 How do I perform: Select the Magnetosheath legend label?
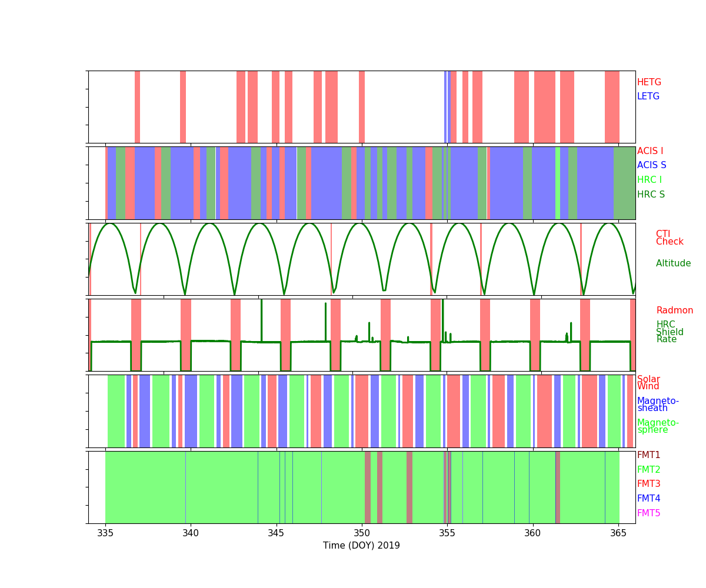(x=658, y=405)
